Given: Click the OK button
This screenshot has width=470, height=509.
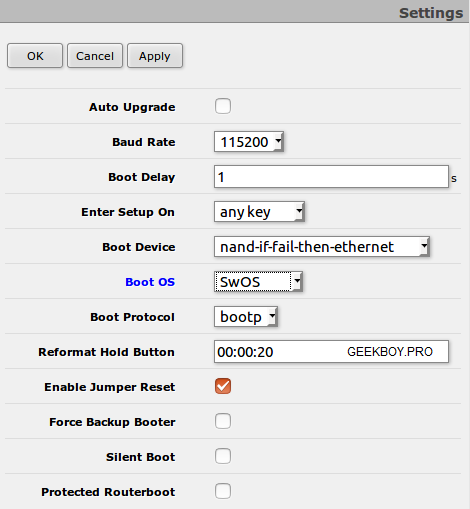Looking at the screenshot, I should point(35,56).
